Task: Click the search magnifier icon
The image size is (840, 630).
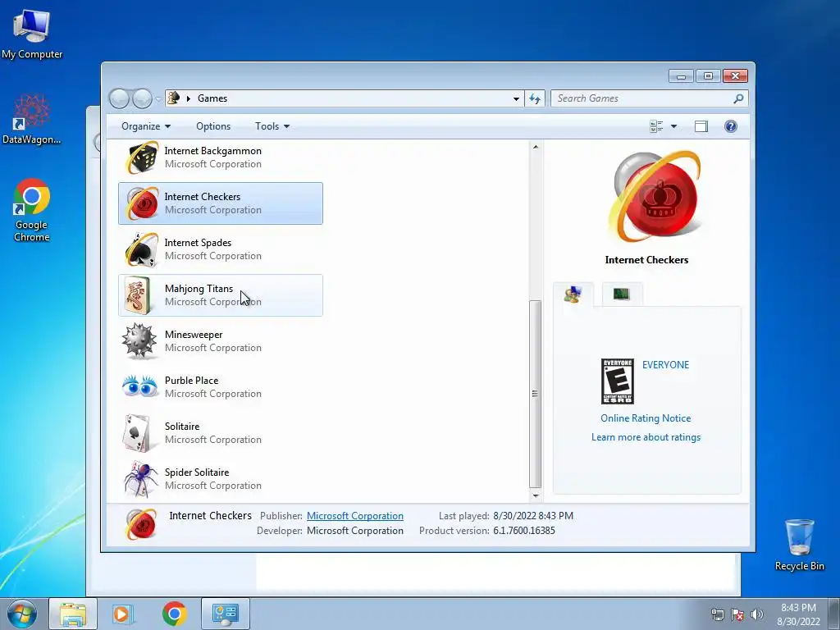Action: click(738, 98)
